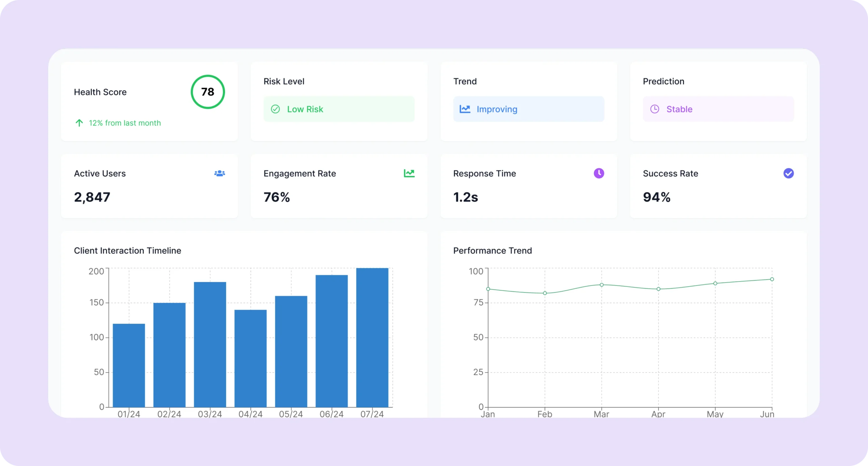Click the 07/24 bar in timeline chart
Screen dimensions: 868x466
point(372,338)
